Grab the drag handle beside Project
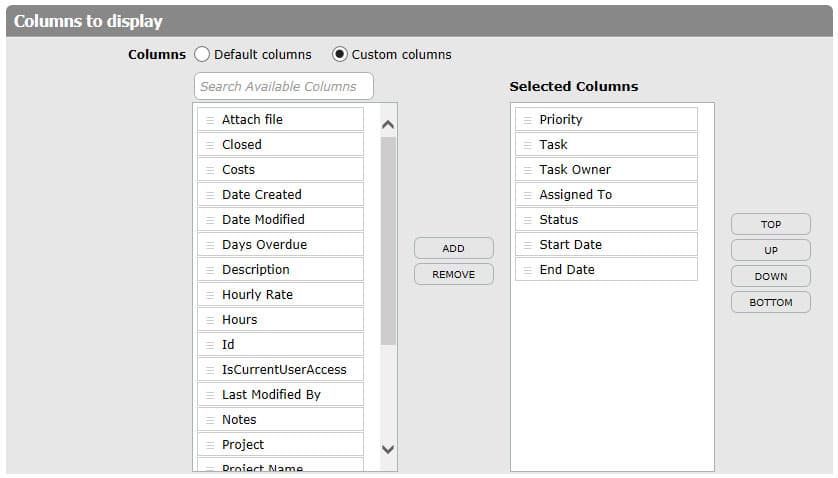Viewport: 838px width, 478px height. coord(210,445)
